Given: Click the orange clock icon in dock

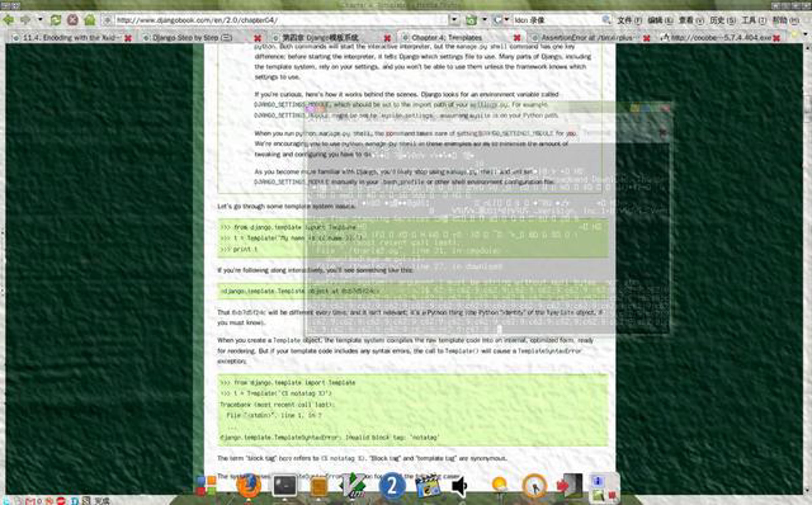Looking at the screenshot, I should point(535,486).
